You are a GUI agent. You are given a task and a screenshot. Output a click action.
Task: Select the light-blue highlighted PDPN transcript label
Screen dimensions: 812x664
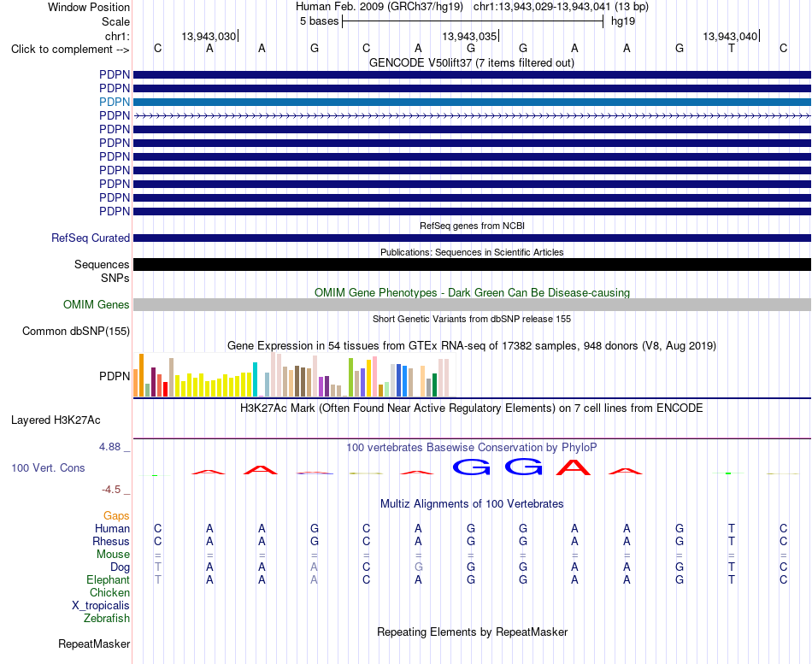(115, 102)
